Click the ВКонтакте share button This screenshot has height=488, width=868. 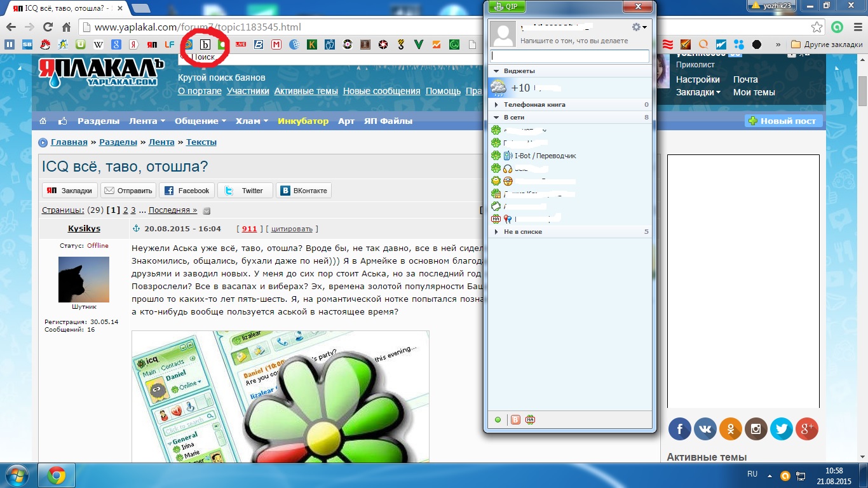pos(304,191)
